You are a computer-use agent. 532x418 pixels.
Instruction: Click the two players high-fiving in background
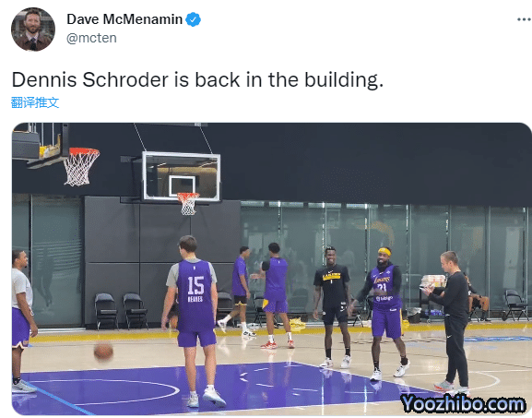[257, 295]
